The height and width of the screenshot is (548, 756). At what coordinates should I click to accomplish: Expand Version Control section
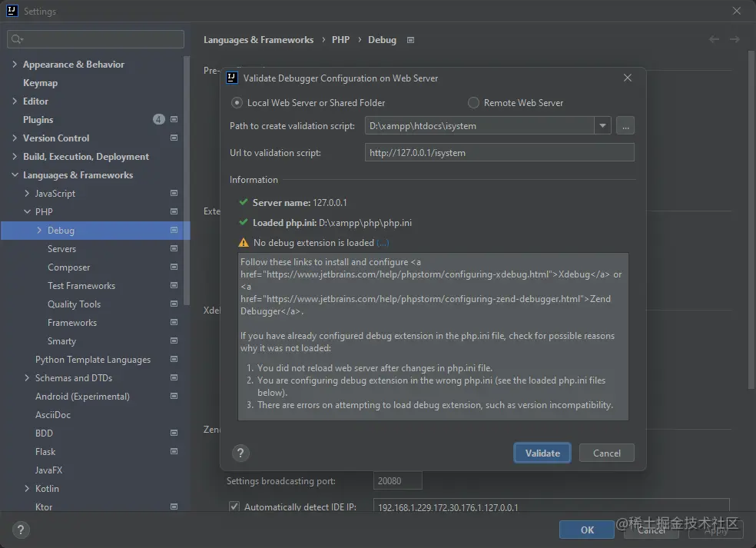tap(15, 138)
